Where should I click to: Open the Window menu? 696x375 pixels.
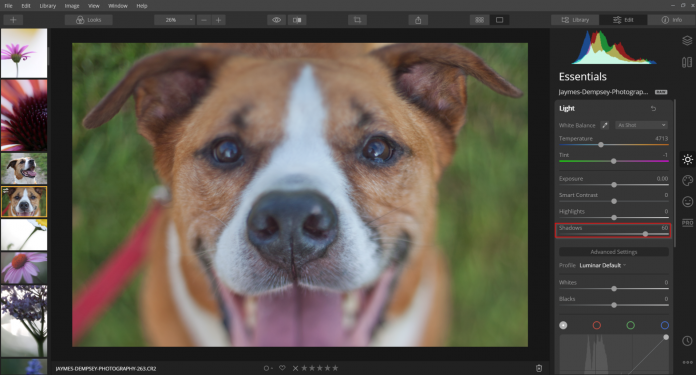click(118, 6)
